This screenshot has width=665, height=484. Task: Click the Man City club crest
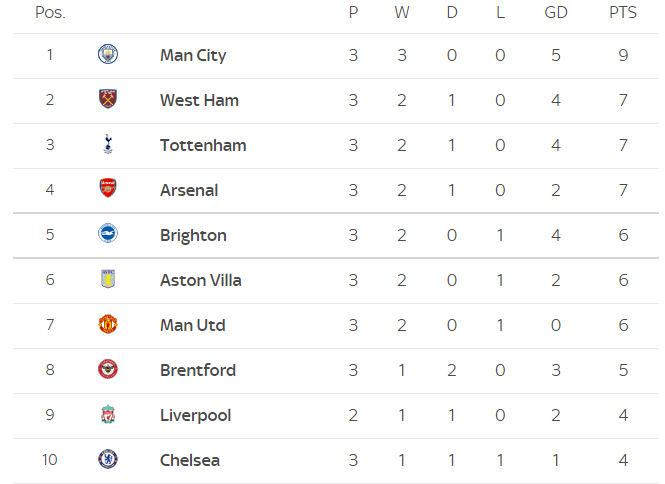[x=108, y=54]
